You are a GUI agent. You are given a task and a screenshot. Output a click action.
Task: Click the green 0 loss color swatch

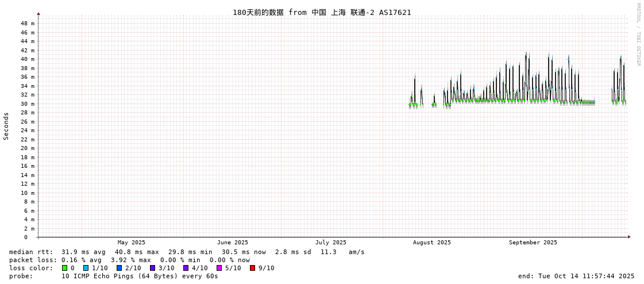point(64,268)
